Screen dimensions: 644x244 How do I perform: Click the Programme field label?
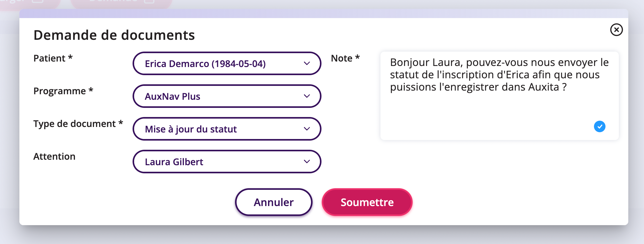click(63, 91)
